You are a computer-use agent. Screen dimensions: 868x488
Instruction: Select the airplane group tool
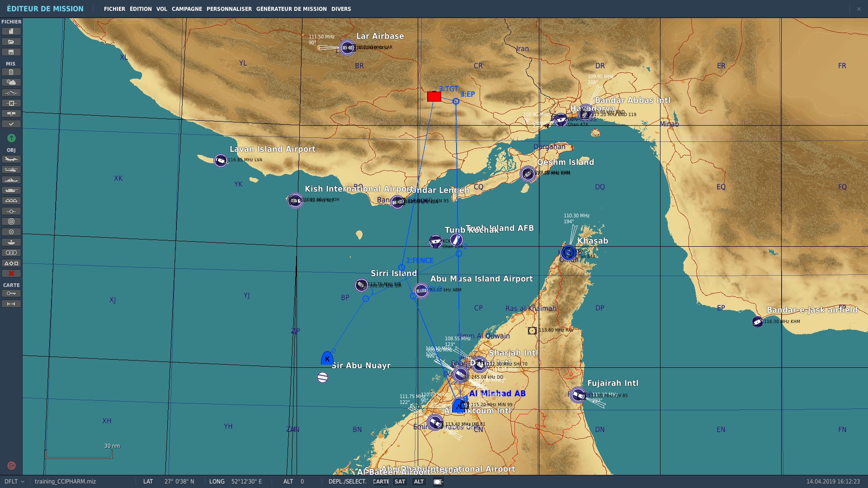click(11, 159)
